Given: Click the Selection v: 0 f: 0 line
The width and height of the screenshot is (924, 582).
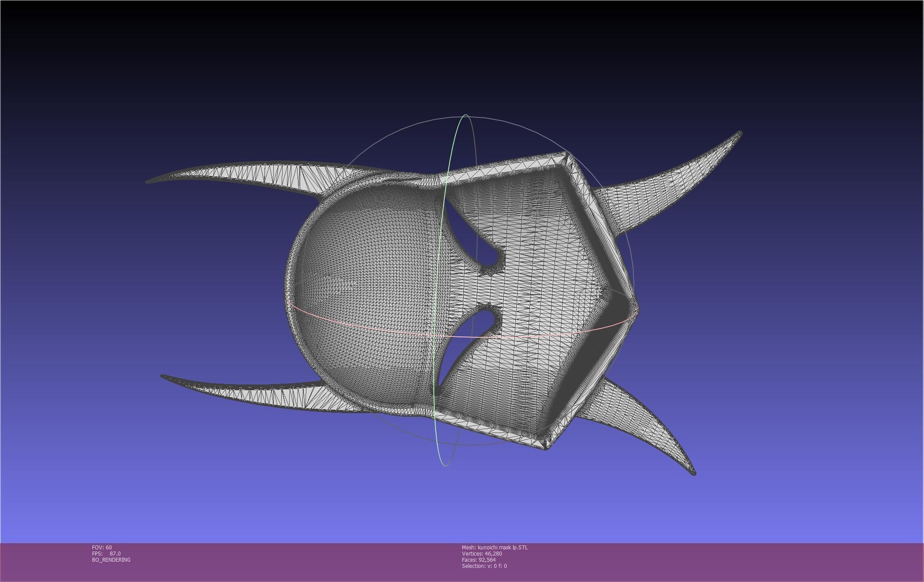Looking at the screenshot, I should pyautogui.click(x=484, y=566).
